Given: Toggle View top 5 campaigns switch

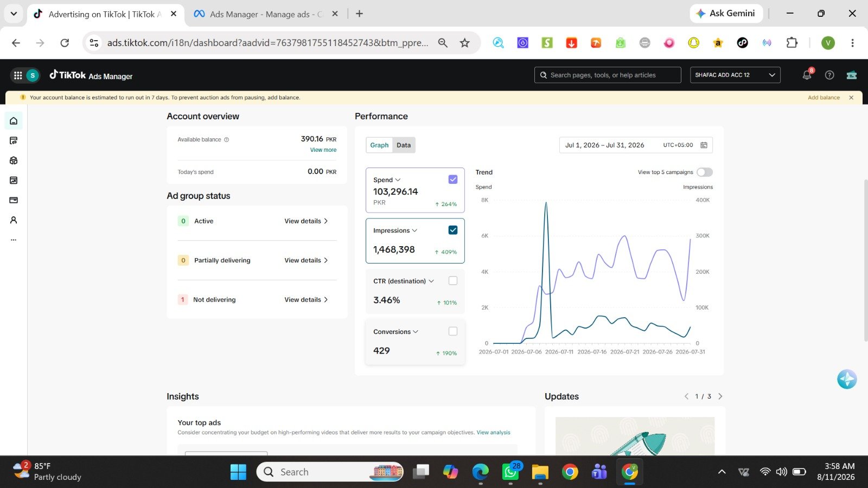Looking at the screenshot, I should pos(705,172).
